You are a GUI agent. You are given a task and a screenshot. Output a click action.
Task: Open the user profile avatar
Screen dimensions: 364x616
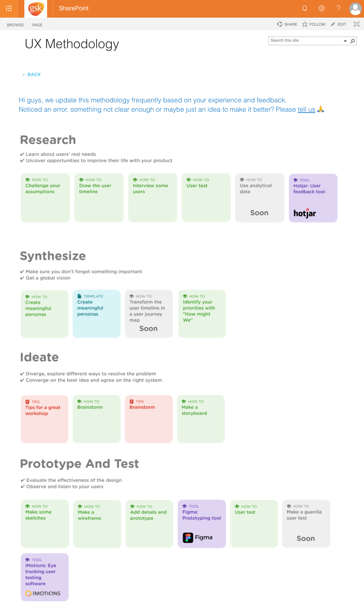coord(355,9)
